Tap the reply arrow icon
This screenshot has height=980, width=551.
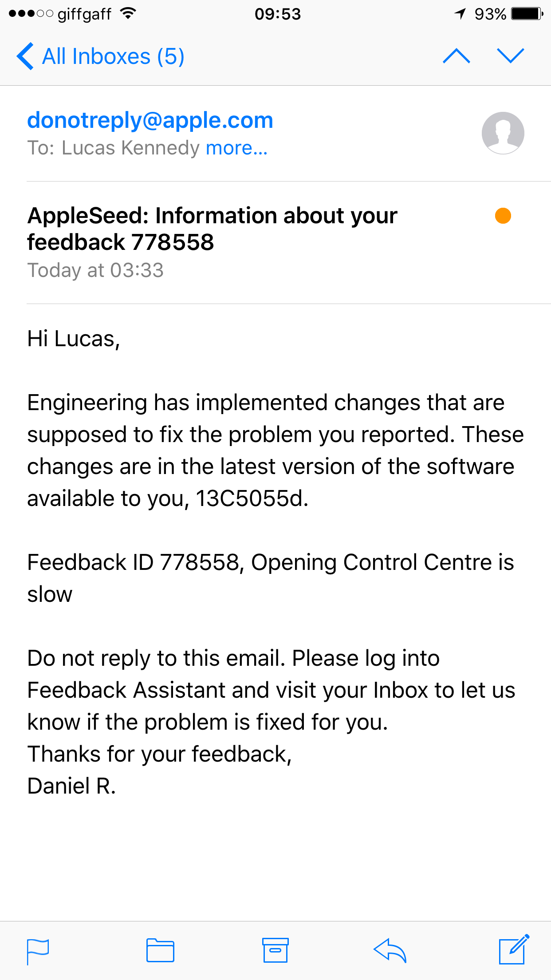[390, 950]
